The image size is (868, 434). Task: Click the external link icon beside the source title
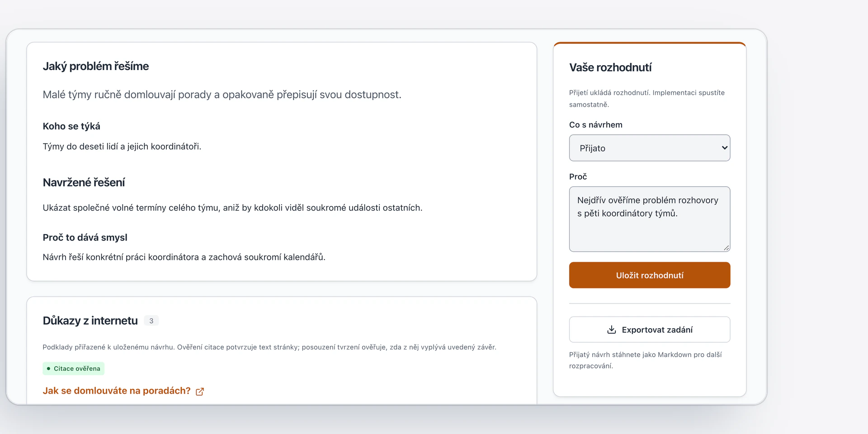200,392
